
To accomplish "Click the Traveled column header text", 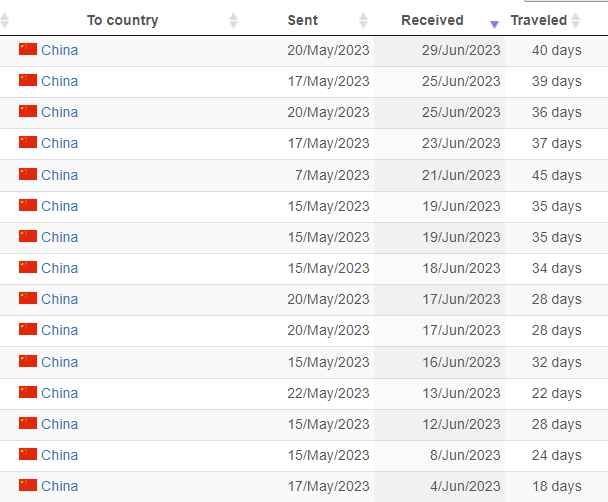I will (539, 20).
